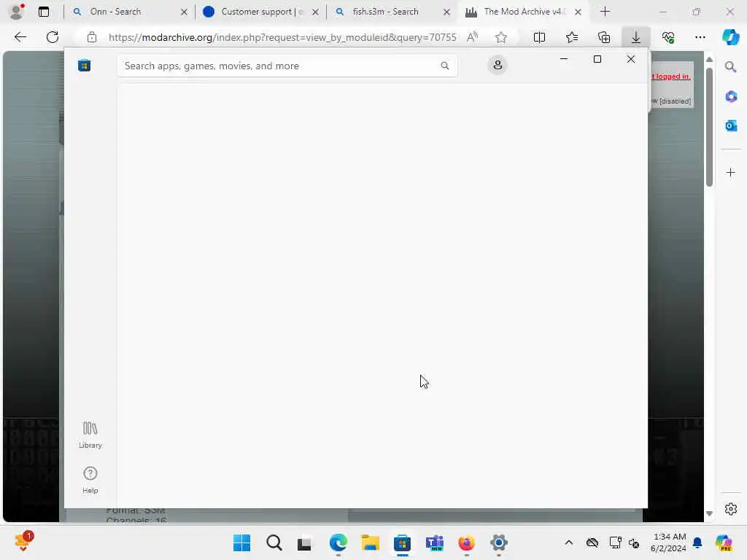Open the Edge profile avatar
Image resolution: width=747 pixels, height=560 pixels.
coord(17,12)
